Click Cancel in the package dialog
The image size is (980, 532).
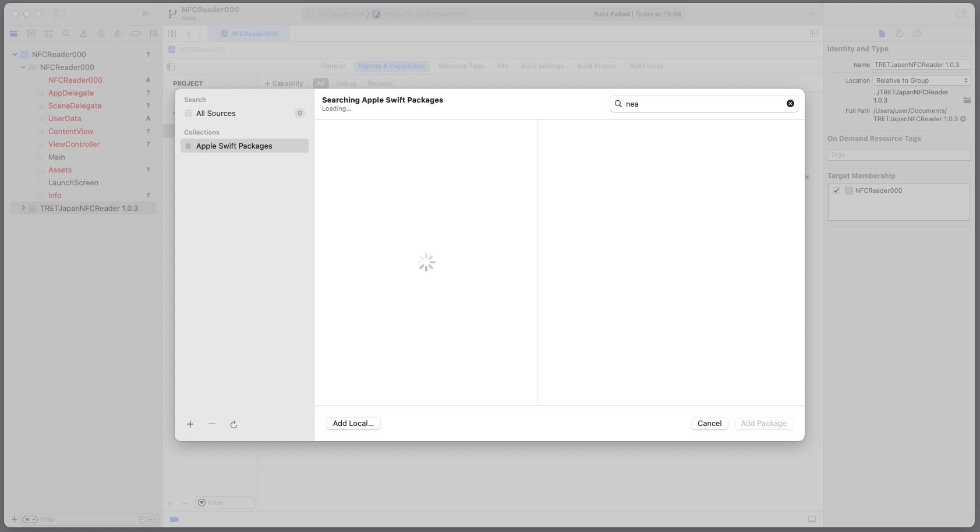tap(709, 424)
